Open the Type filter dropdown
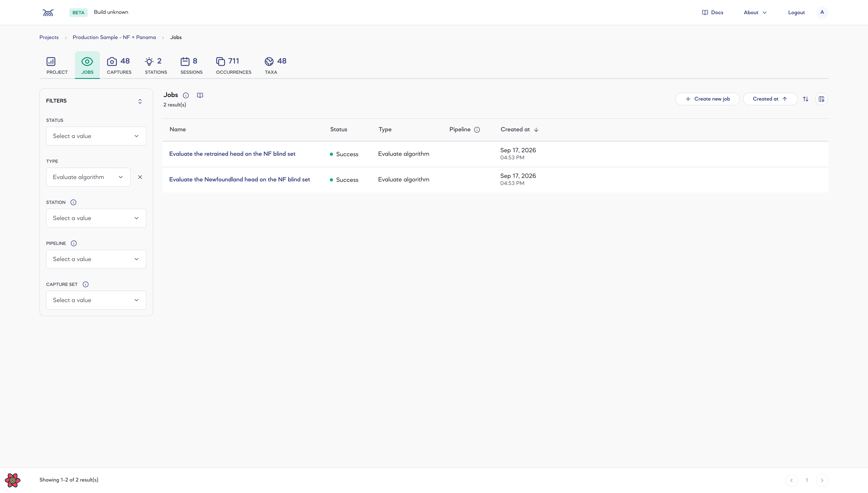868x493 pixels. click(x=88, y=177)
